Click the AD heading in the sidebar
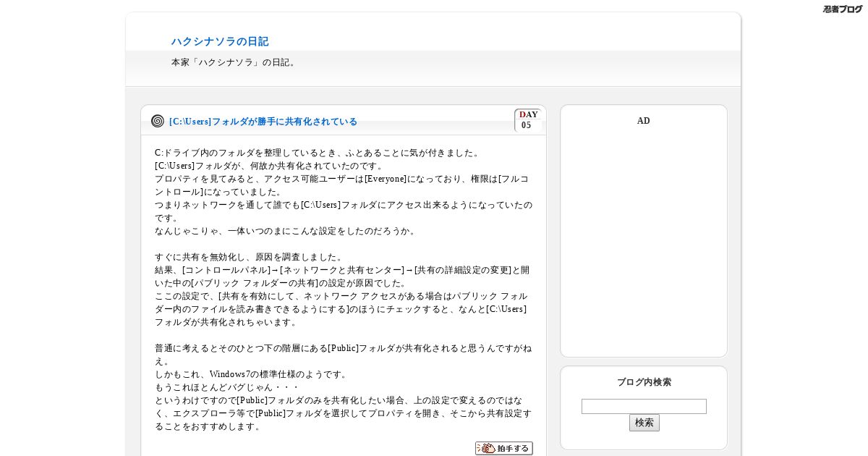 (x=644, y=121)
